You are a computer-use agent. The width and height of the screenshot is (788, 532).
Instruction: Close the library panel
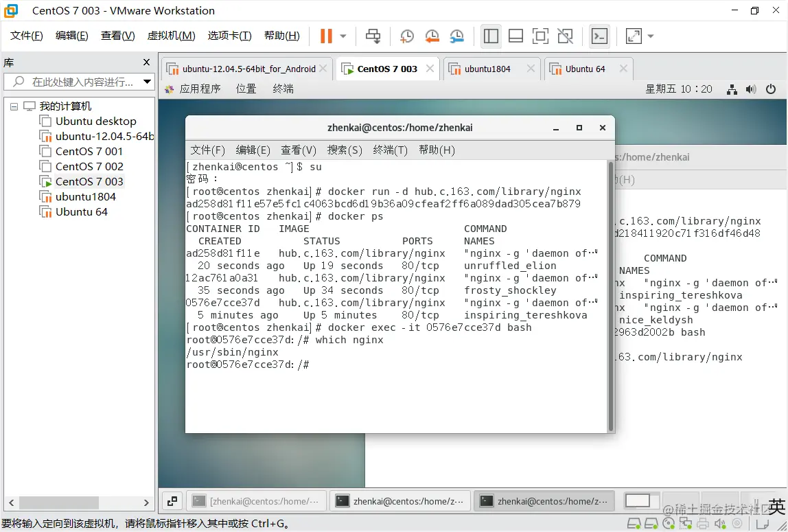pyautogui.click(x=146, y=62)
